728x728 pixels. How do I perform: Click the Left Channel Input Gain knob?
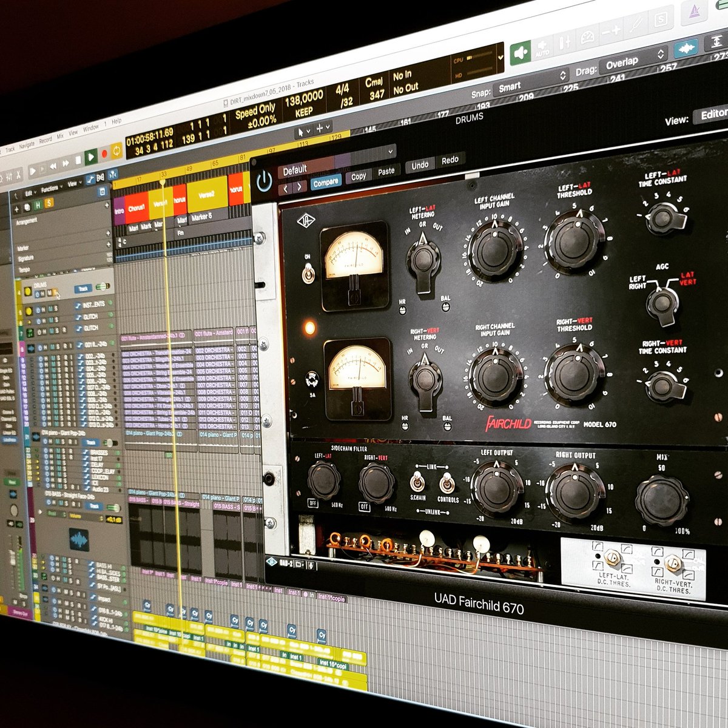(x=496, y=250)
